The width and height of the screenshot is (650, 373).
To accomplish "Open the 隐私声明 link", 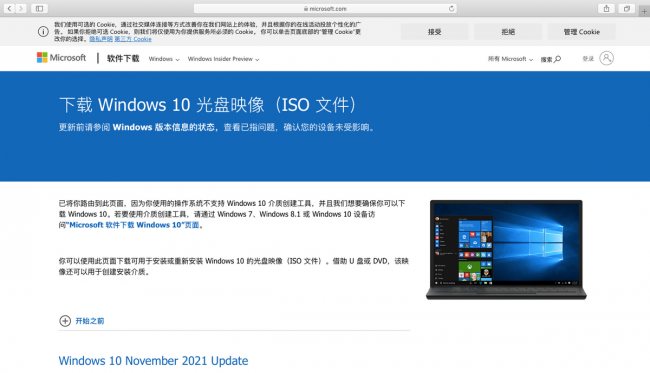I will [x=101, y=39].
